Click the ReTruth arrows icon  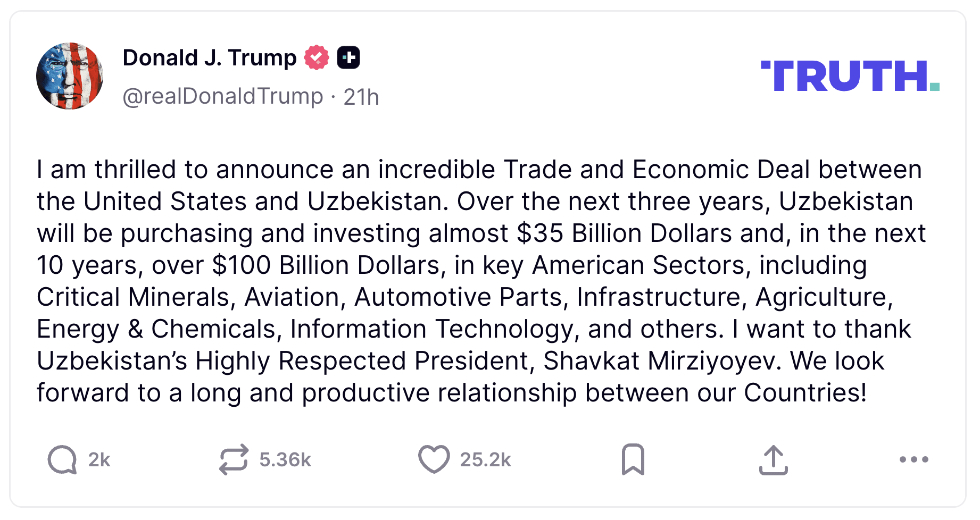tap(234, 459)
